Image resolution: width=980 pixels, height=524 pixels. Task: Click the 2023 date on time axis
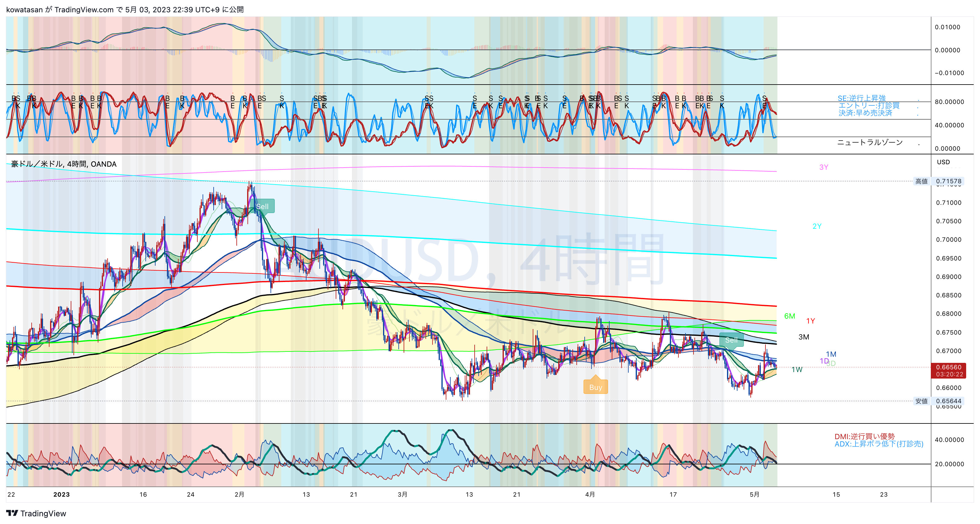coord(61,494)
